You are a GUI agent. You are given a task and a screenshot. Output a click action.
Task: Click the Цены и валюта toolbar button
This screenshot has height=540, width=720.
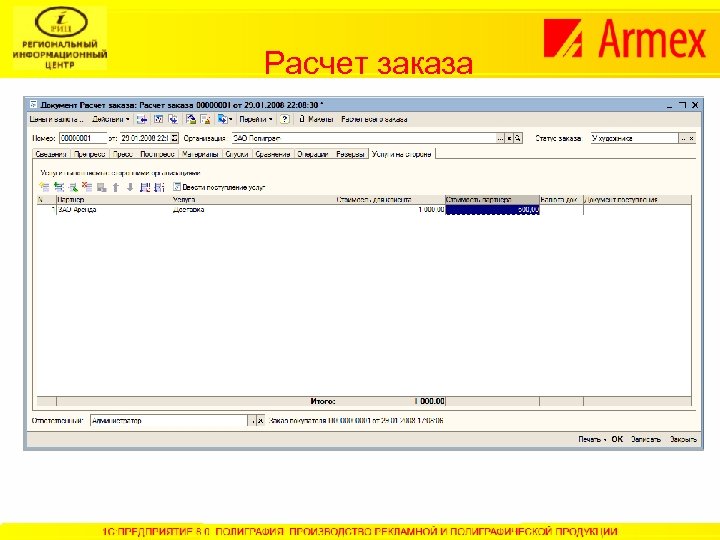tap(56, 119)
